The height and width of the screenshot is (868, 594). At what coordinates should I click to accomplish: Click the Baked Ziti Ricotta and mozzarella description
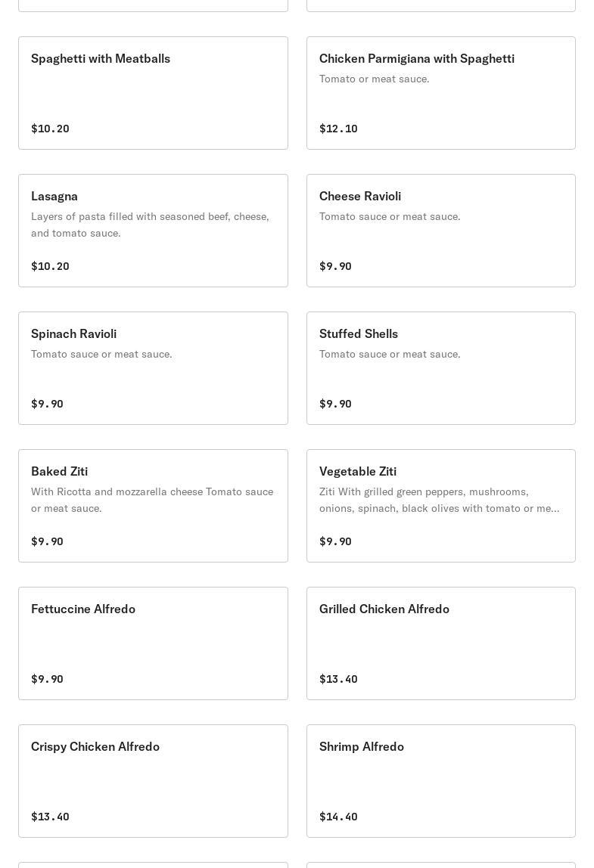151,500
